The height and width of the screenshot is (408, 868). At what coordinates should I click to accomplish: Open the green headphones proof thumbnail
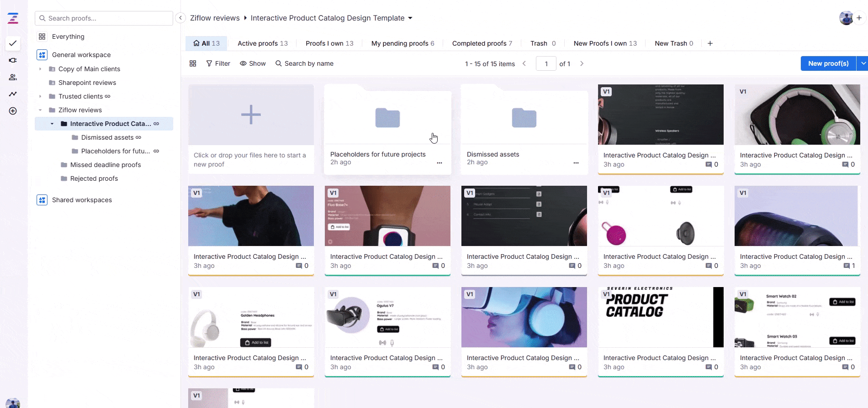[797, 115]
